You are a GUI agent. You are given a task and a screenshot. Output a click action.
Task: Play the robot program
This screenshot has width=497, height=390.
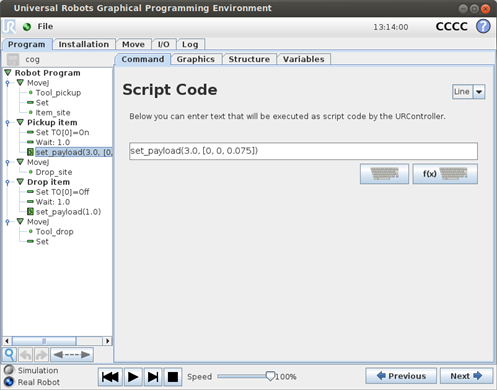(x=133, y=377)
